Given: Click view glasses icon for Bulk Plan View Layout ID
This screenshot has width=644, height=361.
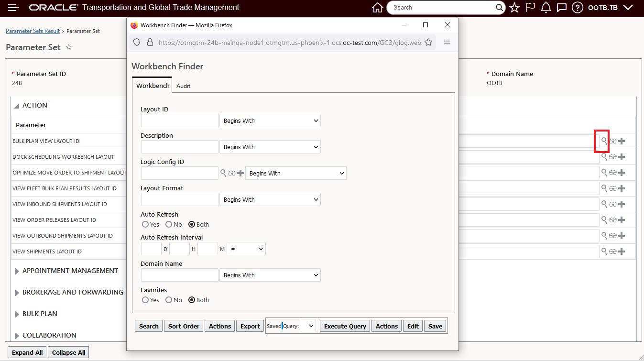Looking at the screenshot, I should [613, 141].
